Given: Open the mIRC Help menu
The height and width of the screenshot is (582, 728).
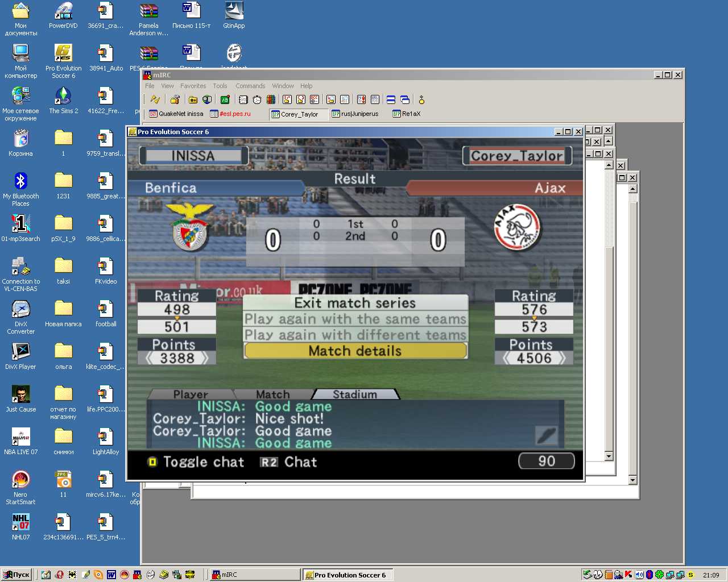Looking at the screenshot, I should [307, 86].
